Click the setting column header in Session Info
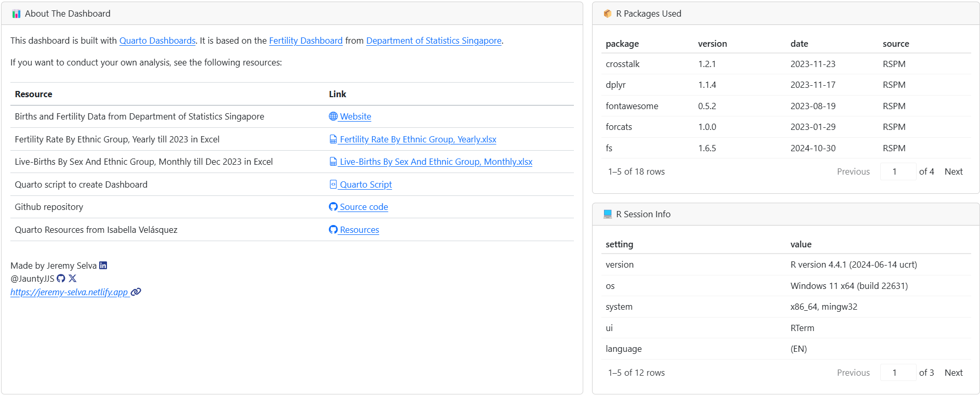 tap(619, 244)
